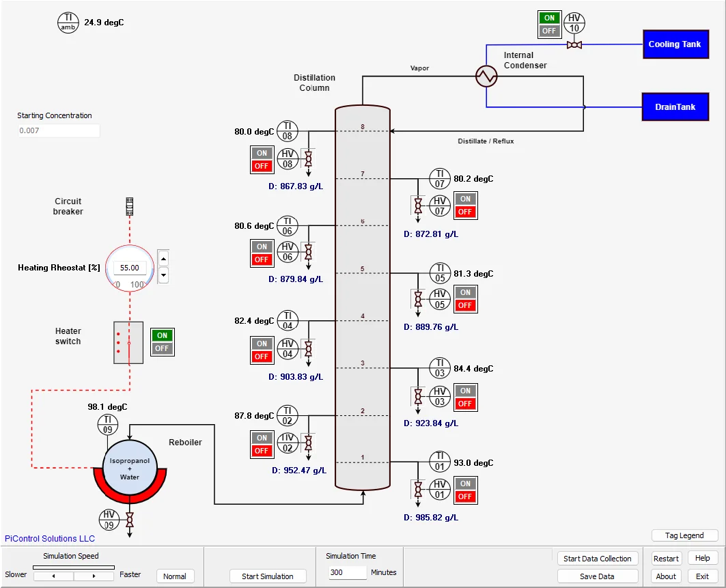Click the TI-amb ambient temperature indicator
Viewport: 726px width, 588px height.
point(68,22)
